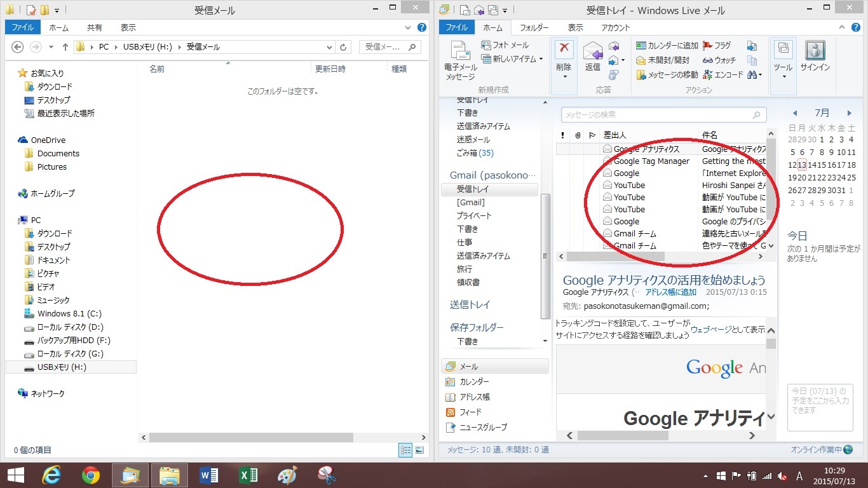Open Explorer Home (ホーム) tab
868x488 pixels.
coord(58,27)
